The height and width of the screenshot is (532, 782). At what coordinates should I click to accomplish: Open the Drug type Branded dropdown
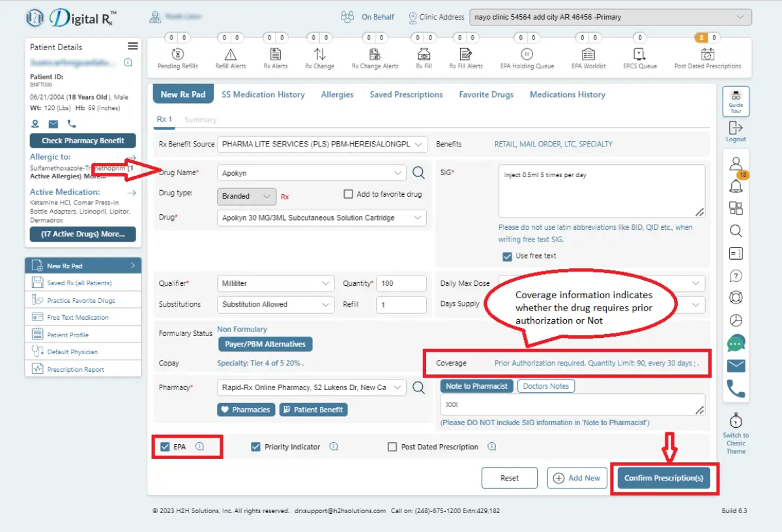[246, 196]
